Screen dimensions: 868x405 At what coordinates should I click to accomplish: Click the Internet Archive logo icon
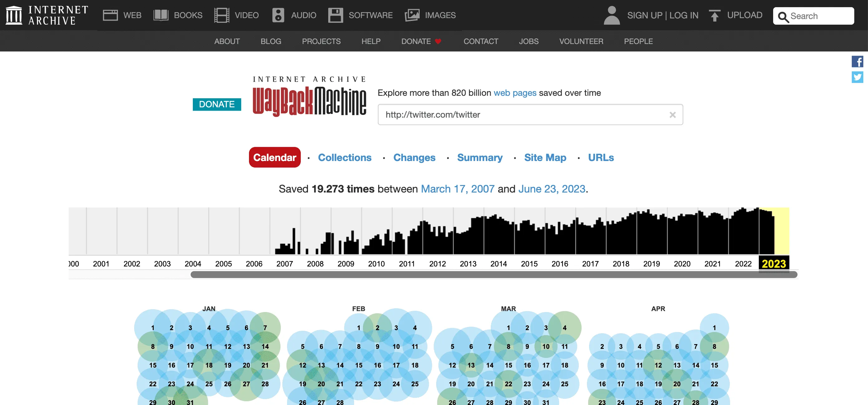[x=14, y=15]
